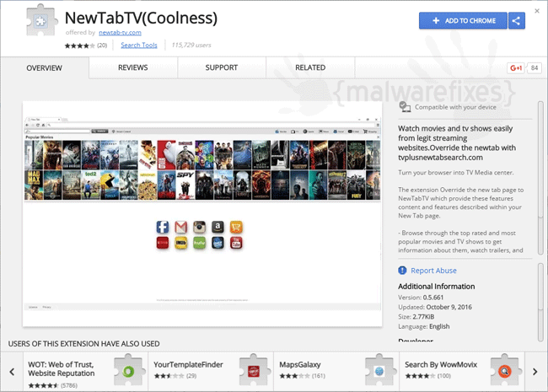Viewport: 548px width, 392px height.
Task: Click the additional information panel scrollbar
Action: pos(540,302)
